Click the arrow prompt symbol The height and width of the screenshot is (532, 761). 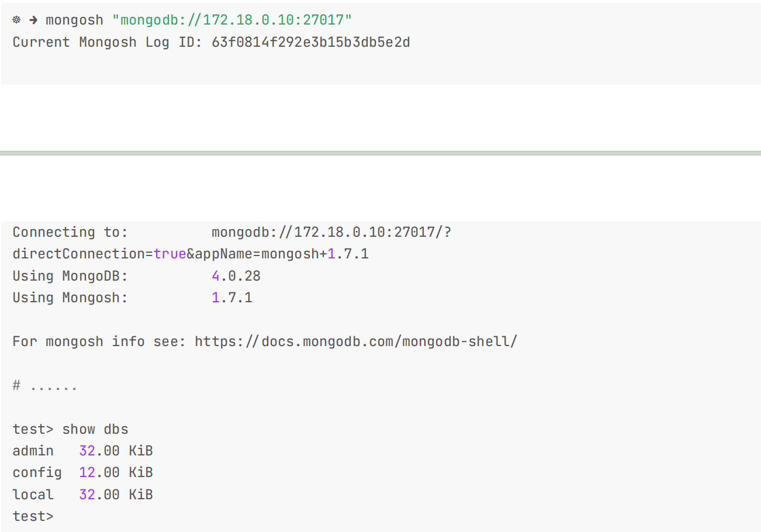[x=33, y=20]
